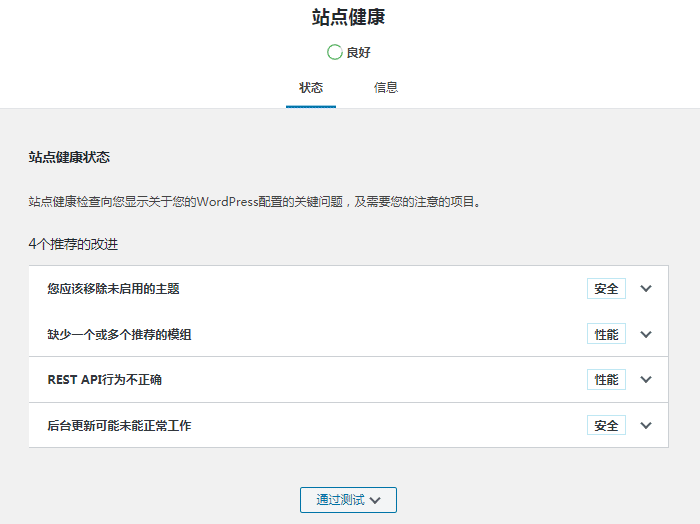This screenshot has width=700, height=524.
Task: Click the 4个推荐的改进 heading
Action: [x=73, y=244]
